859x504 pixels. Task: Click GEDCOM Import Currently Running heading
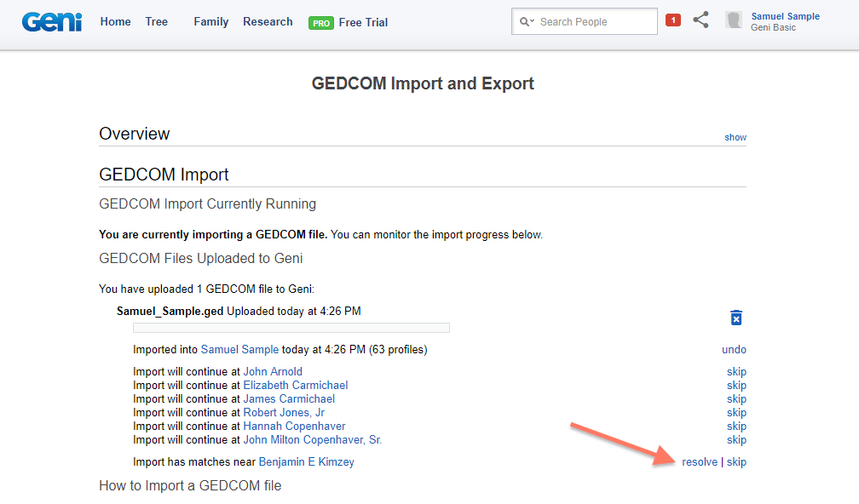tap(208, 204)
